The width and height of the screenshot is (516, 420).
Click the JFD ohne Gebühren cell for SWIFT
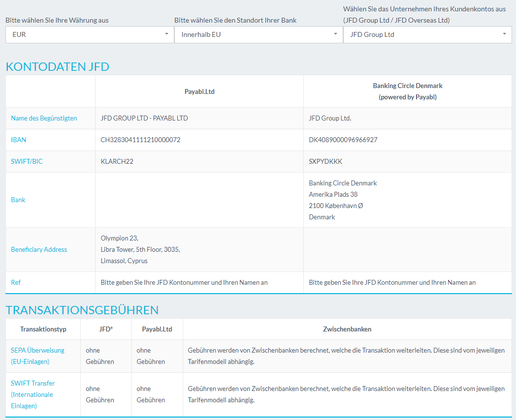click(x=100, y=394)
